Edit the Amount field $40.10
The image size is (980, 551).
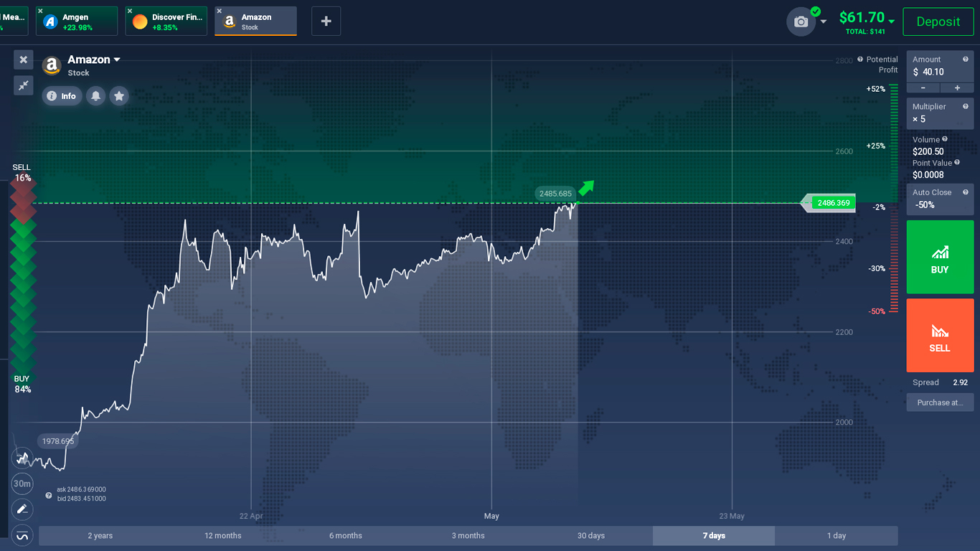click(x=940, y=66)
